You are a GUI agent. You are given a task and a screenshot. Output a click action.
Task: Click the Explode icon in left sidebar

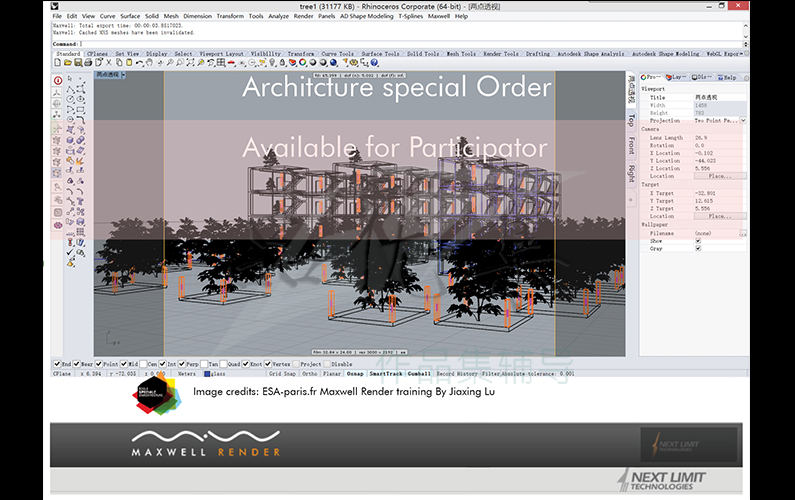(81, 160)
